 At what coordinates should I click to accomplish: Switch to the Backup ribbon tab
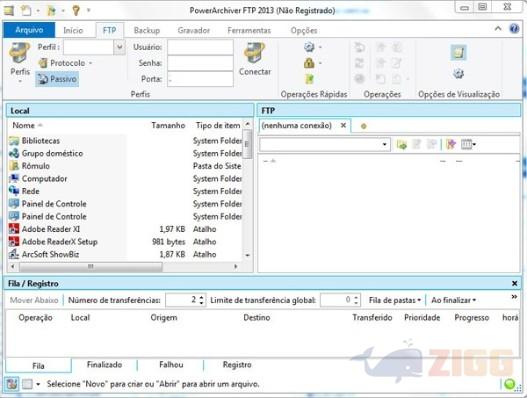(147, 31)
